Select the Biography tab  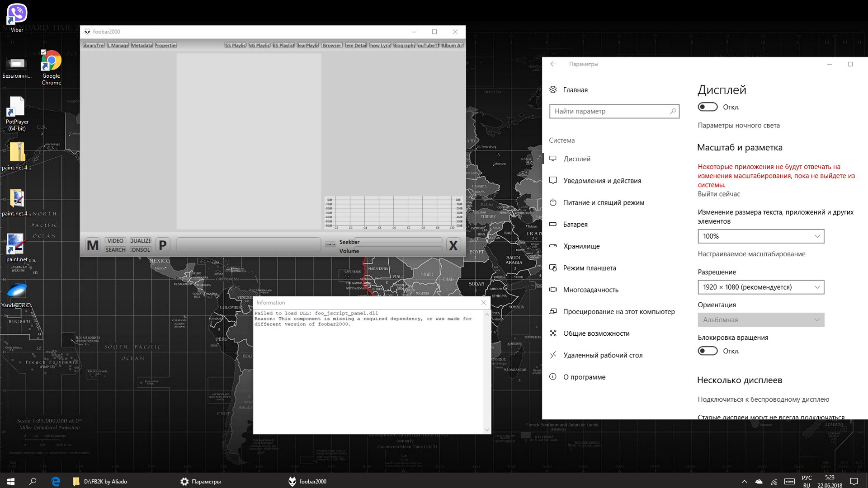(404, 45)
